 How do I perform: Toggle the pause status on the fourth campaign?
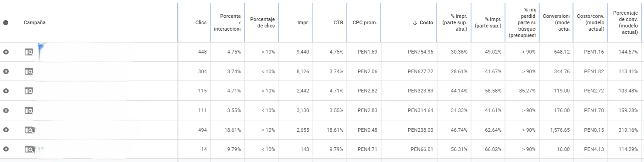(6, 110)
